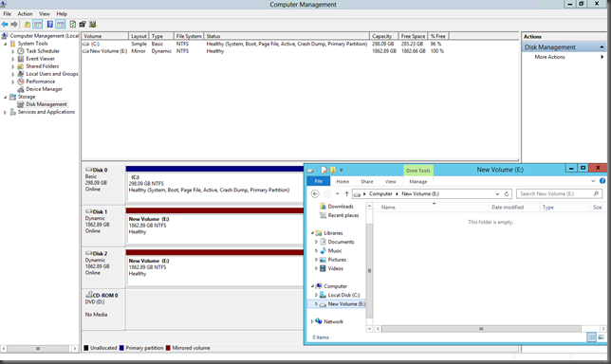Click the Refresh toolbar icon

(73, 24)
